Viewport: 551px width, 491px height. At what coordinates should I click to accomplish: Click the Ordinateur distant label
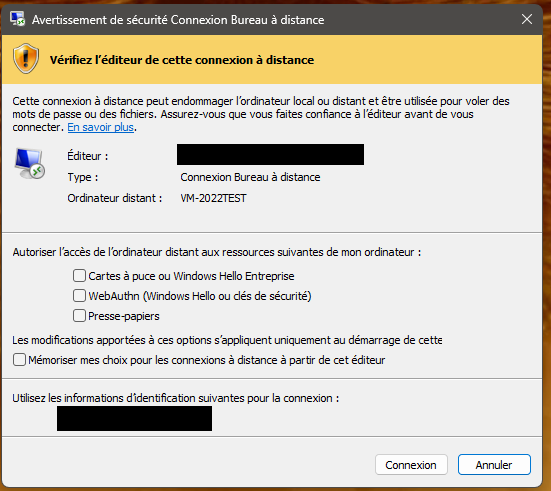(x=115, y=198)
